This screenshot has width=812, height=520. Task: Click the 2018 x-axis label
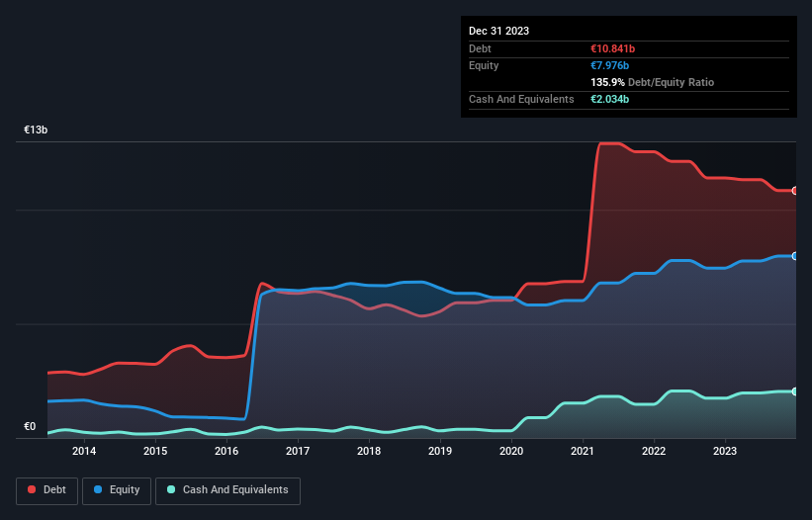[x=369, y=451]
